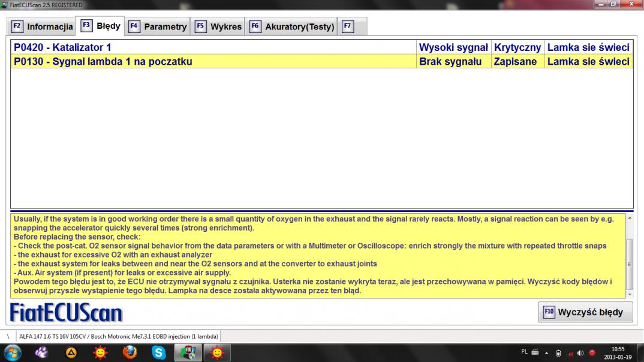Check battery status in the tray
This screenshot has height=362, width=644.
pyautogui.click(x=558, y=353)
